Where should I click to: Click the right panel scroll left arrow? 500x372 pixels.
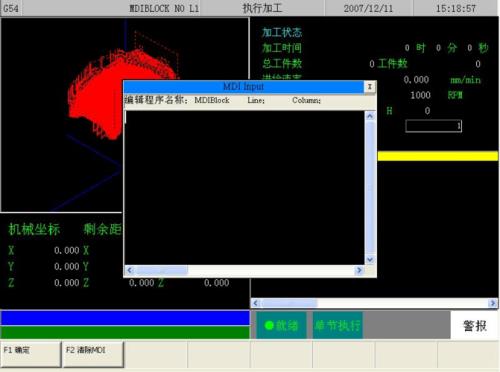[256, 303]
